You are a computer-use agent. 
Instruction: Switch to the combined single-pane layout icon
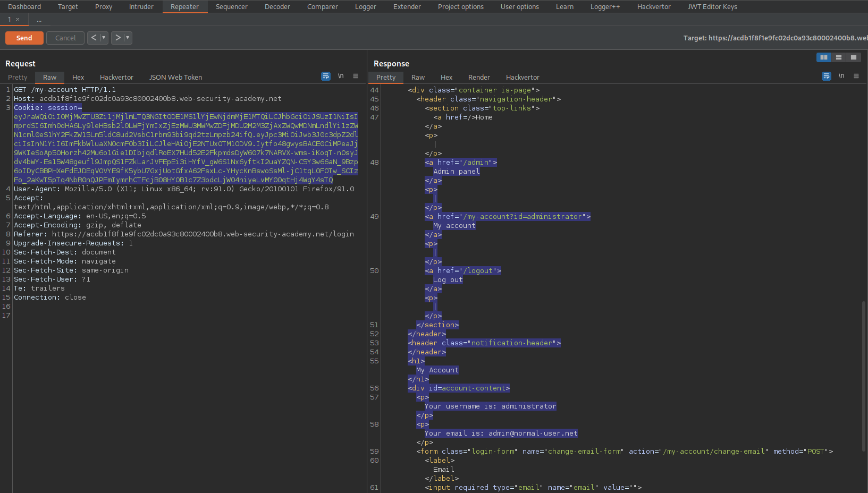854,57
